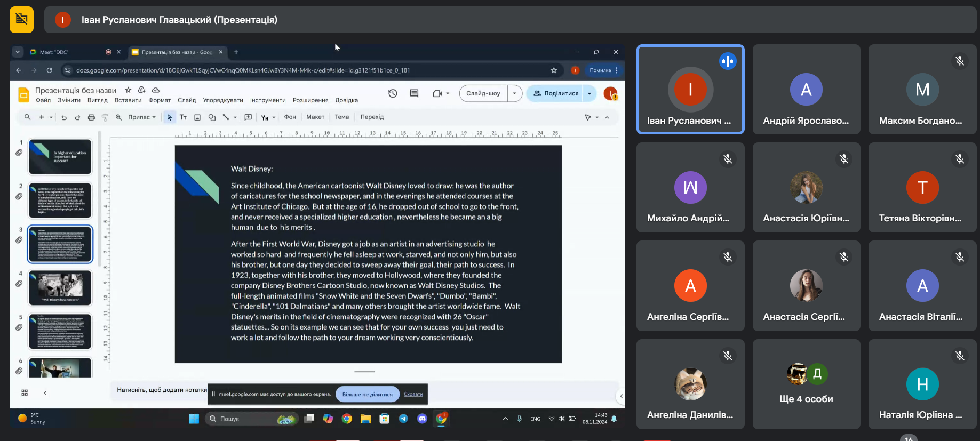This screenshot has height=441, width=980.
Task: Click the zoom magnifier tool icon
Action: (x=118, y=117)
